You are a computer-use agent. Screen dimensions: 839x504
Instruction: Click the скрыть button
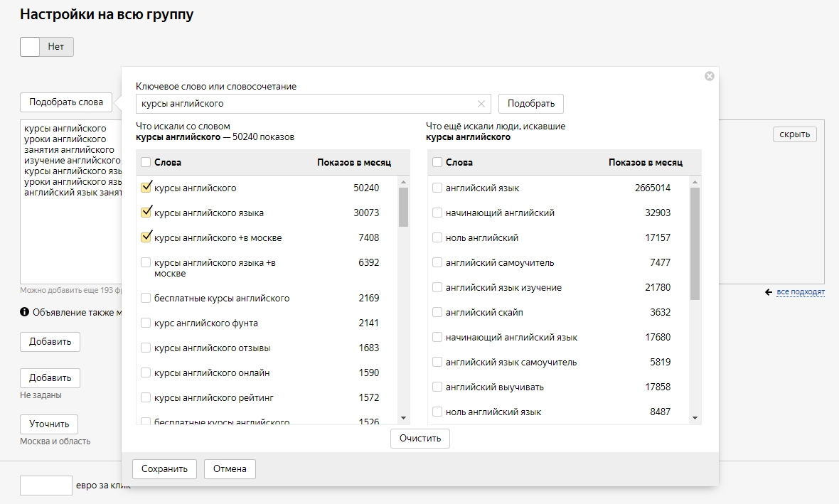click(794, 134)
